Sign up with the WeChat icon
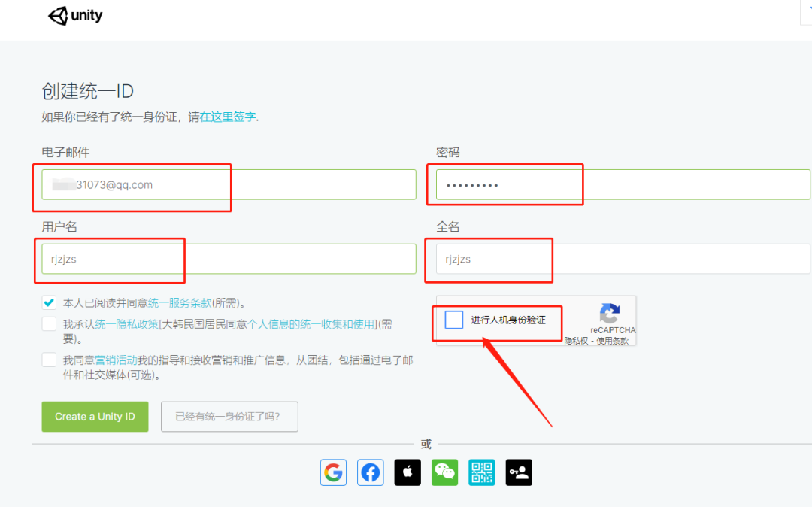Viewport: 812px width, 507px height. point(445,472)
